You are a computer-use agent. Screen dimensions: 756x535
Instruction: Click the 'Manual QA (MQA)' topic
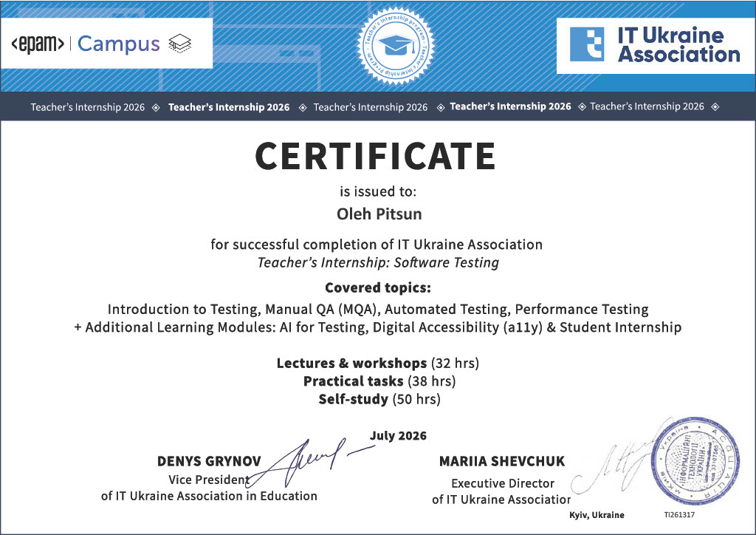(x=322, y=309)
